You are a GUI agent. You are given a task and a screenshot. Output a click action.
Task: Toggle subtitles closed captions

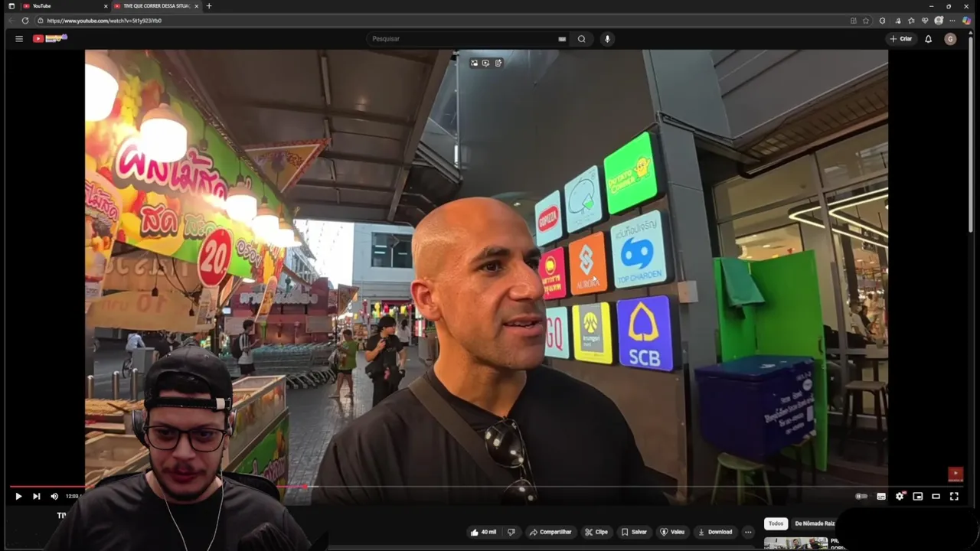click(x=881, y=496)
